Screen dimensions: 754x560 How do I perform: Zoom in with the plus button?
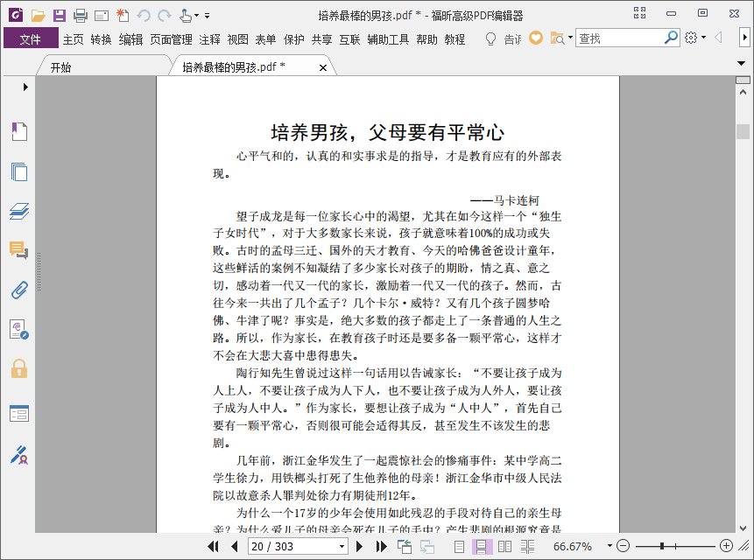726,546
